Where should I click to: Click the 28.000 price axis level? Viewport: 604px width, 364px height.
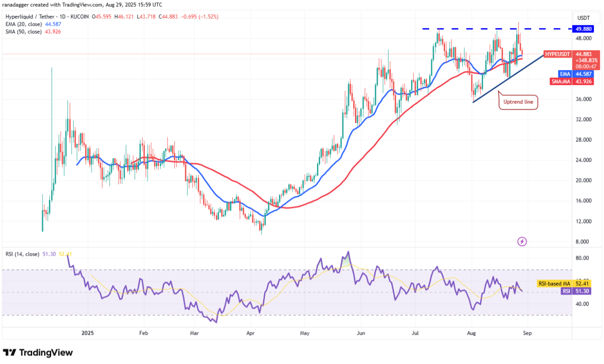coord(584,140)
